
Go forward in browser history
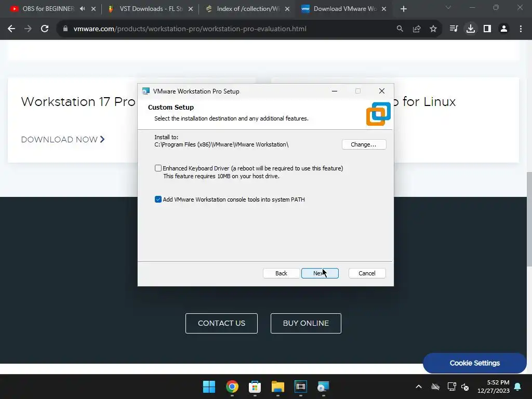28,29
